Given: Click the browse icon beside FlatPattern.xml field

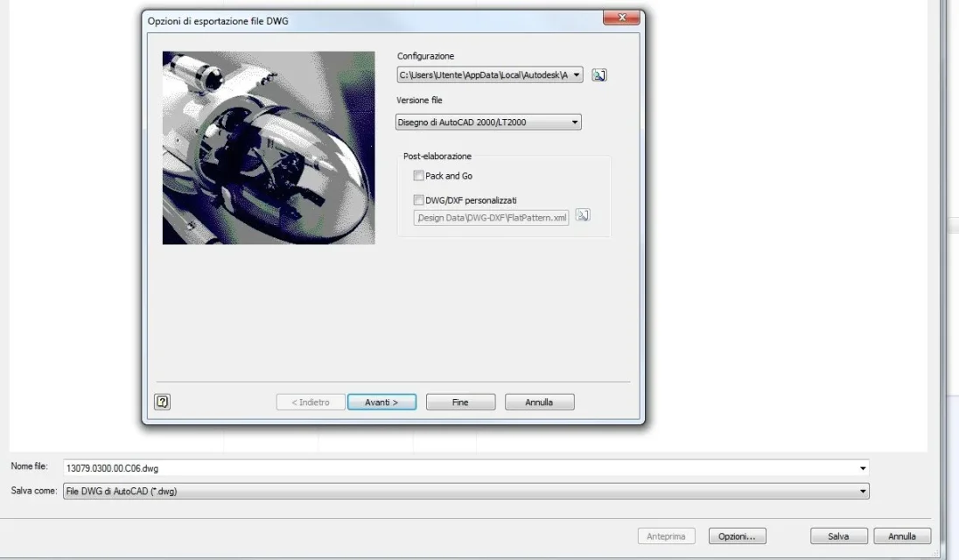Looking at the screenshot, I should [x=582, y=215].
